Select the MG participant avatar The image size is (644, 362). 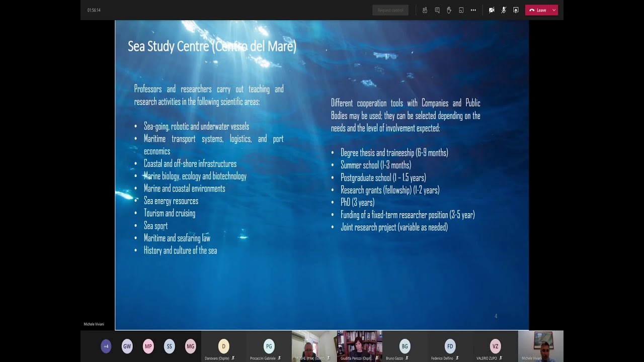coord(190,346)
